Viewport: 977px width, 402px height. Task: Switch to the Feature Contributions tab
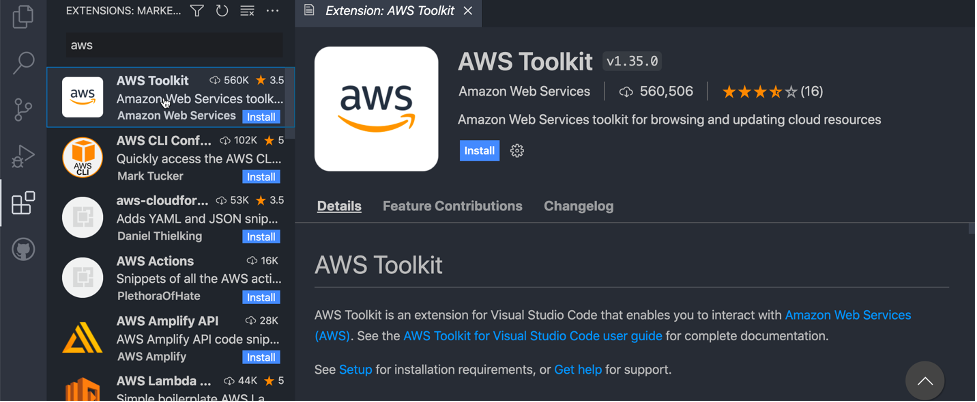pos(452,206)
